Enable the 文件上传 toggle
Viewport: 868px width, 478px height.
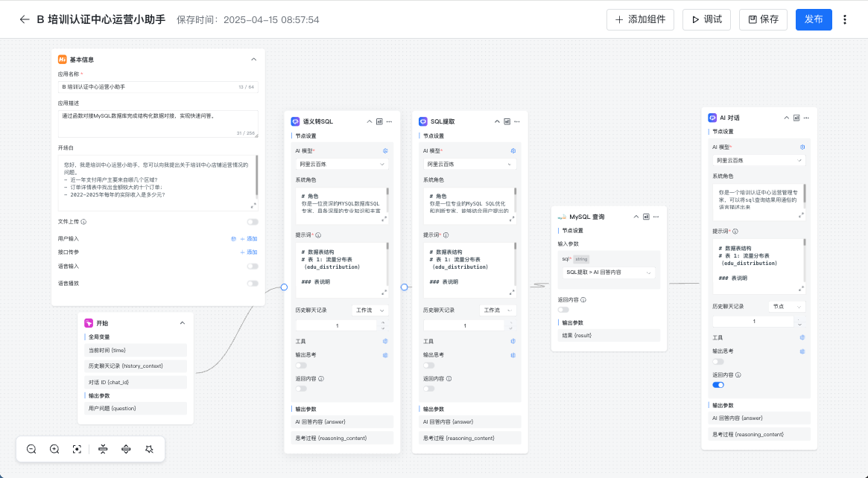point(253,222)
